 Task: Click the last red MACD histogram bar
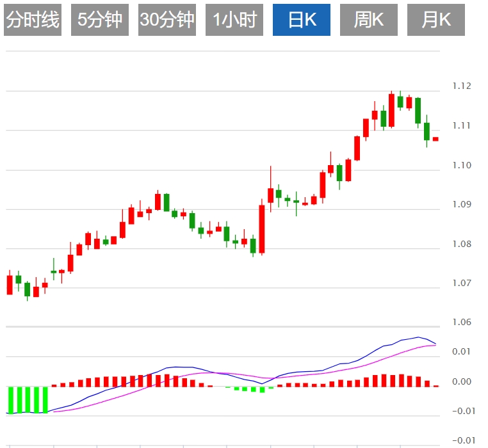(435, 386)
